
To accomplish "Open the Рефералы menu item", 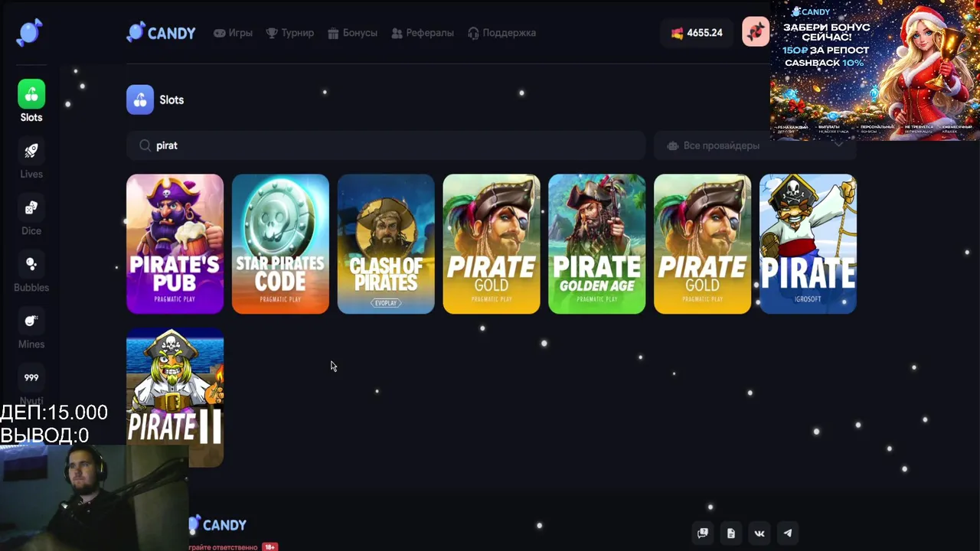I will pos(422,33).
